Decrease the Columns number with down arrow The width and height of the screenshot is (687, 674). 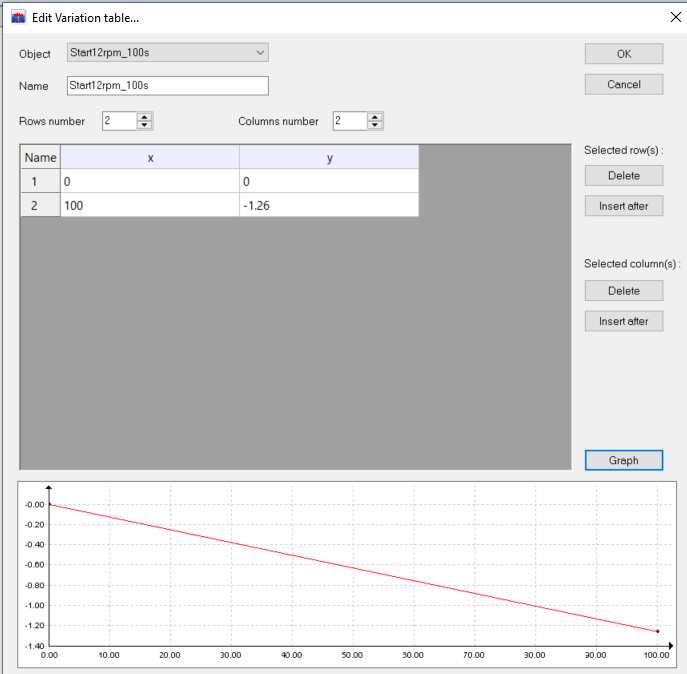[375, 126]
